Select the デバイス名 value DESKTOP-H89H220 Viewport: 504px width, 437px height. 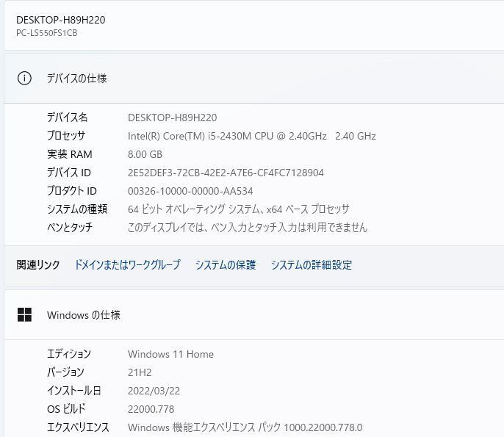pyautogui.click(x=172, y=118)
